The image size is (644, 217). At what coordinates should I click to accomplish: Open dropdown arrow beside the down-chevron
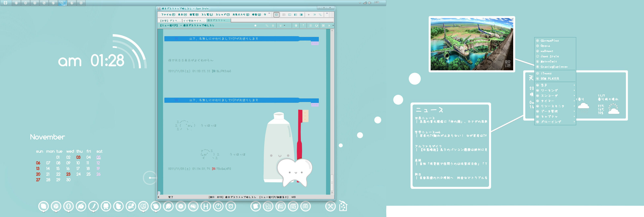click(x=285, y=26)
